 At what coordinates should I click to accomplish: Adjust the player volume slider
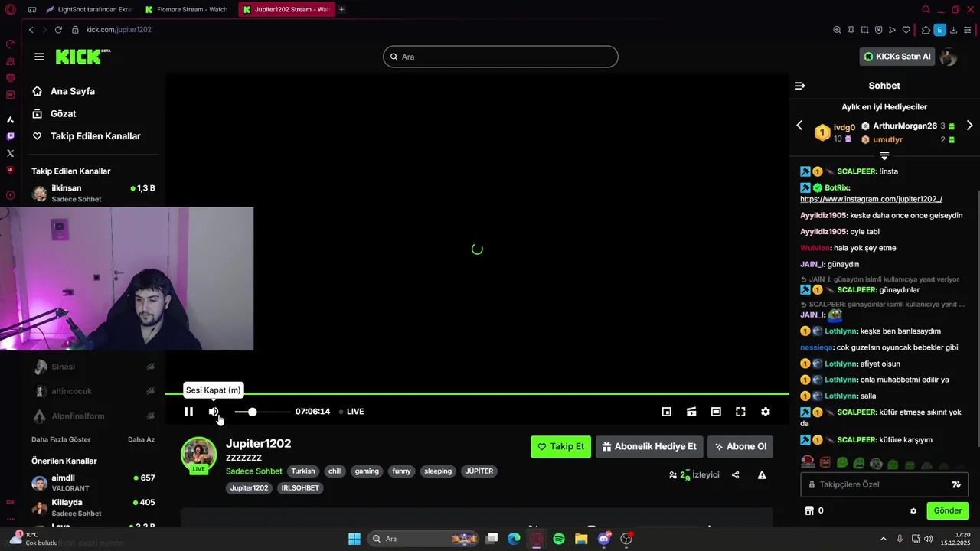pos(263,412)
